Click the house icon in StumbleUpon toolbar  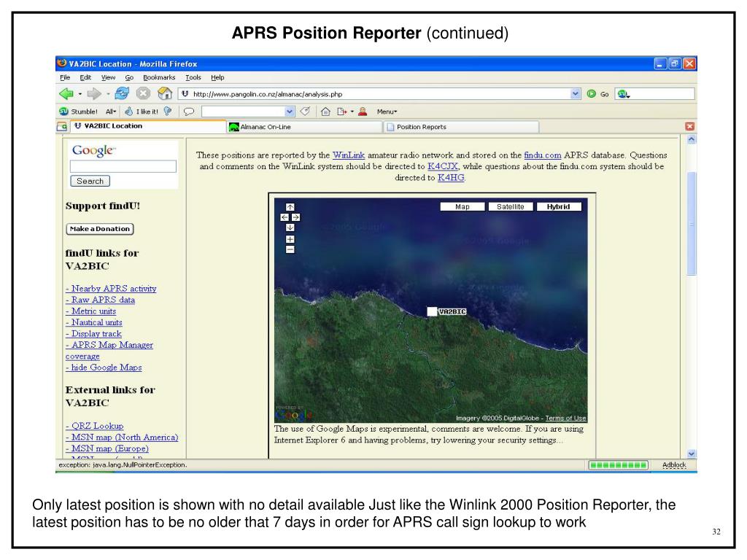(325, 112)
